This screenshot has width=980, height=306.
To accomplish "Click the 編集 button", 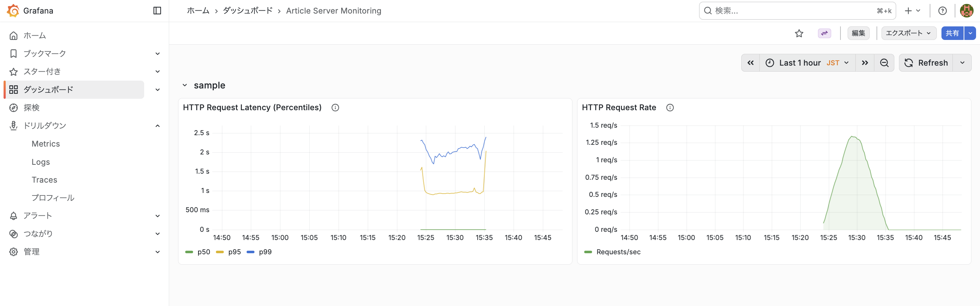I will point(858,34).
